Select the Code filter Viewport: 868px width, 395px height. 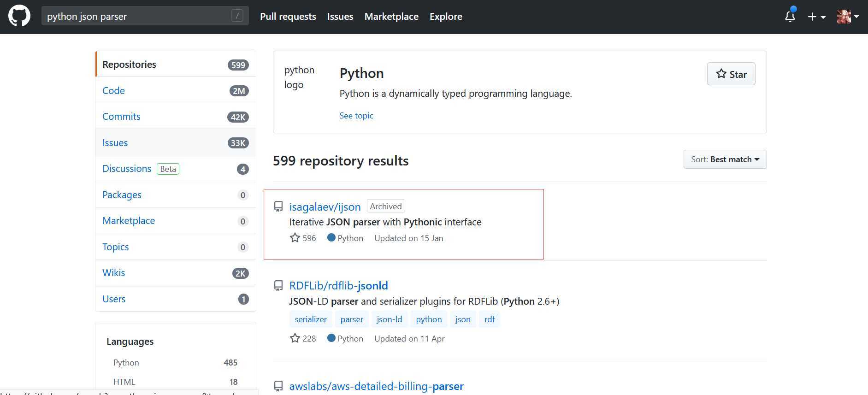point(176,90)
